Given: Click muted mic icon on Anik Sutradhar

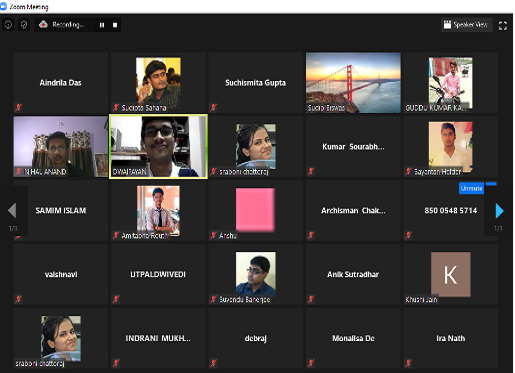Looking at the screenshot, I should tap(311, 299).
